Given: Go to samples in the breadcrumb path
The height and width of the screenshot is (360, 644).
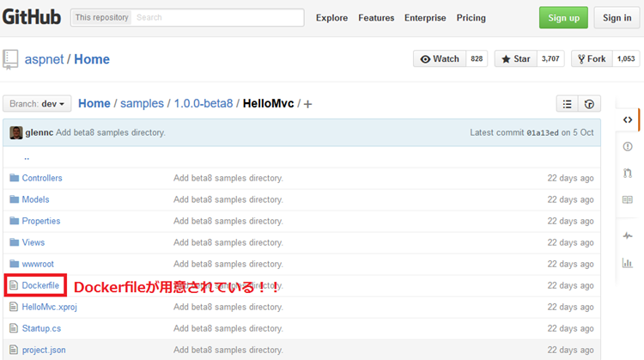Looking at the screenshot, I should [x=142, y=104].
